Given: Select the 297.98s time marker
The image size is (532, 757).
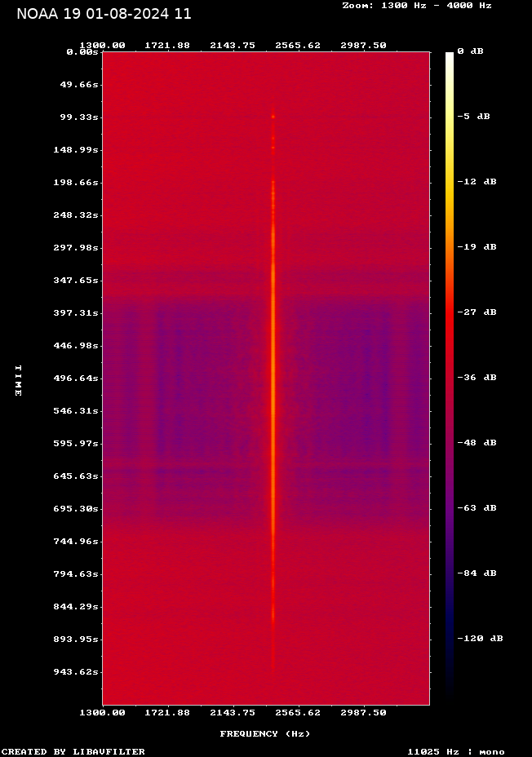Looking at the screenshot, I should coord(78,247).
